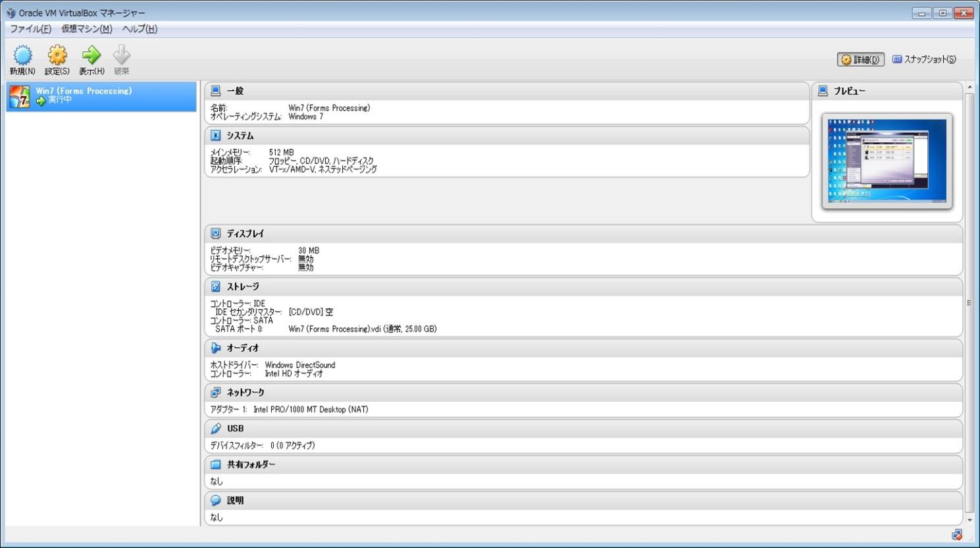Image resolution: width=980 pixels, height=548 pixels.
Task: Click the Display (ディスプレイ) section icon
Action: coord(215,233)
